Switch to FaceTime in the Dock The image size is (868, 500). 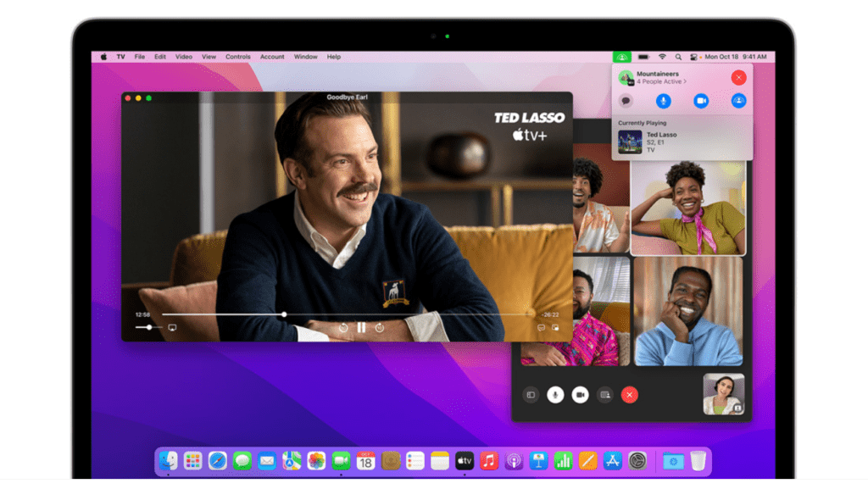coord(341,461)
